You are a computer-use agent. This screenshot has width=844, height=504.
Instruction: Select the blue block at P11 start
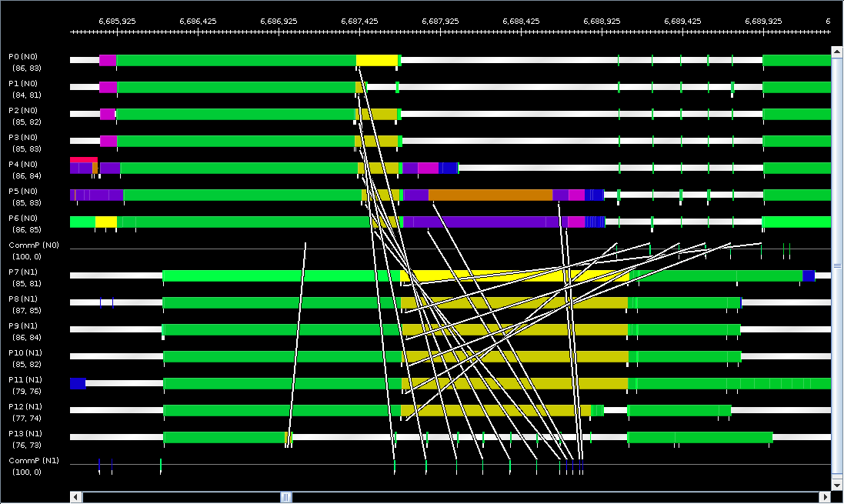click(78, 383)
